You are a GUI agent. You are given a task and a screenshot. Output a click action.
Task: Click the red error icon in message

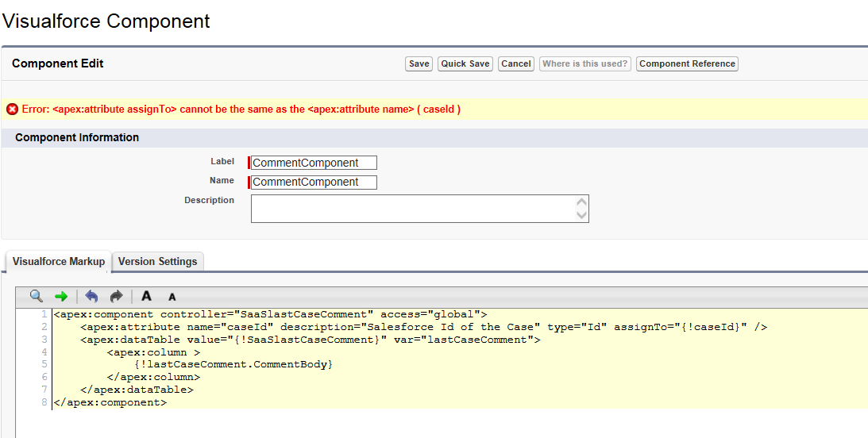(12, 109)
